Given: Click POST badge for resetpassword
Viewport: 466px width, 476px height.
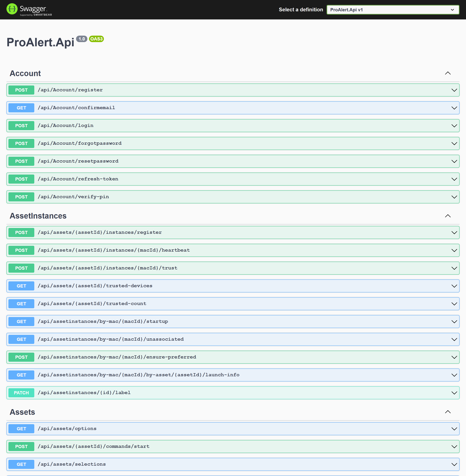Looking at the screenshot, I should (x=21, y=161).
